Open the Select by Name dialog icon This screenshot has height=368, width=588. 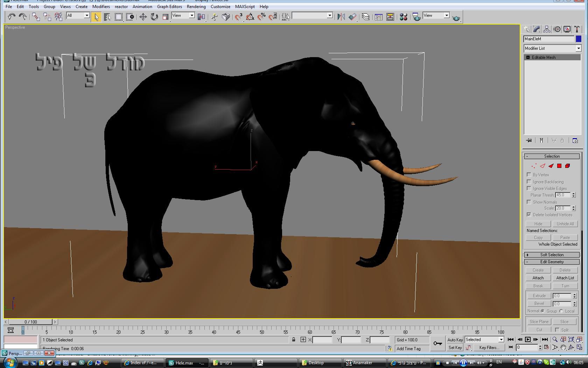[x=107, y=16]
